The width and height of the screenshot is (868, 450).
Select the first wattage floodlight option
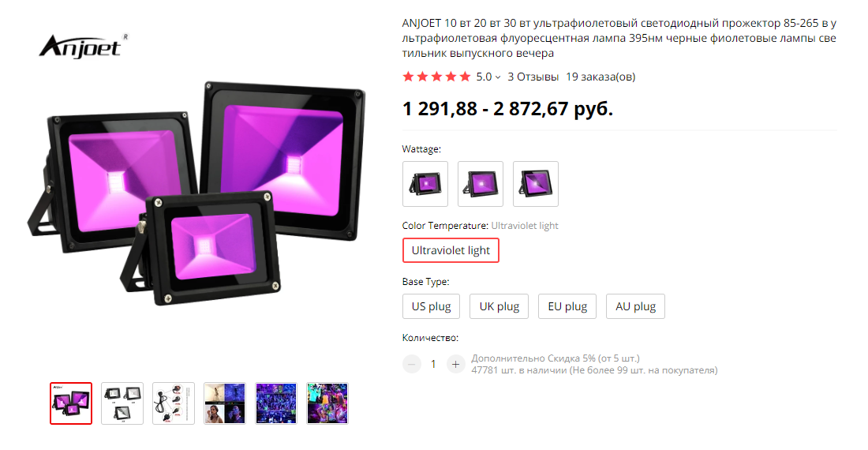(x=425, y=184)
